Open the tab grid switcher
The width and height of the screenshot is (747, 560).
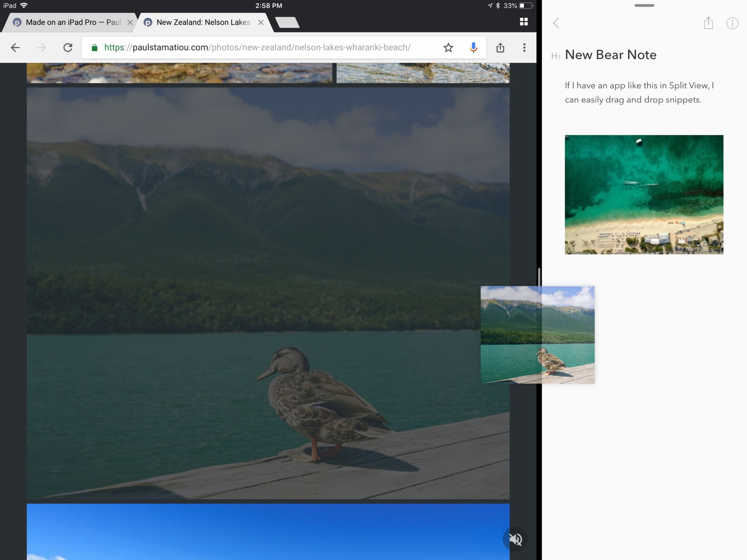pos(524,22)
